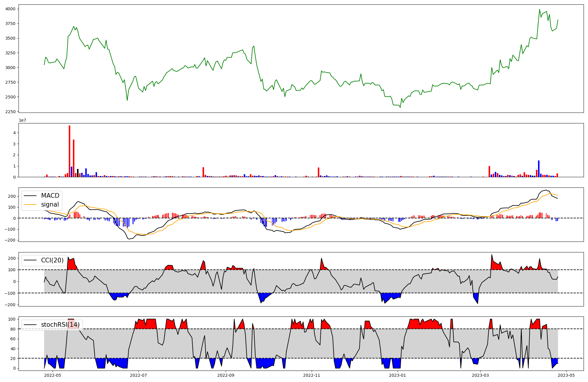The height and width of the screenshot is (382, 588).
Task: Click the 3250 price axis label
Action: [x=10, y=53]
